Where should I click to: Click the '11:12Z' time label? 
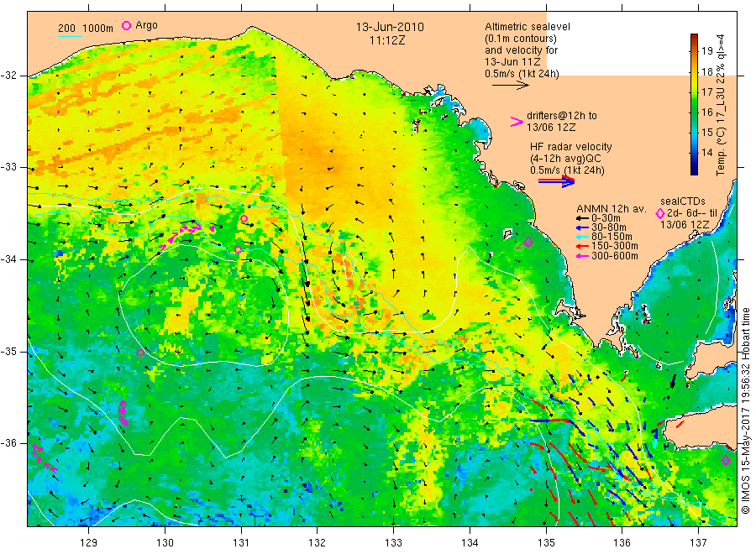point(387,40)
